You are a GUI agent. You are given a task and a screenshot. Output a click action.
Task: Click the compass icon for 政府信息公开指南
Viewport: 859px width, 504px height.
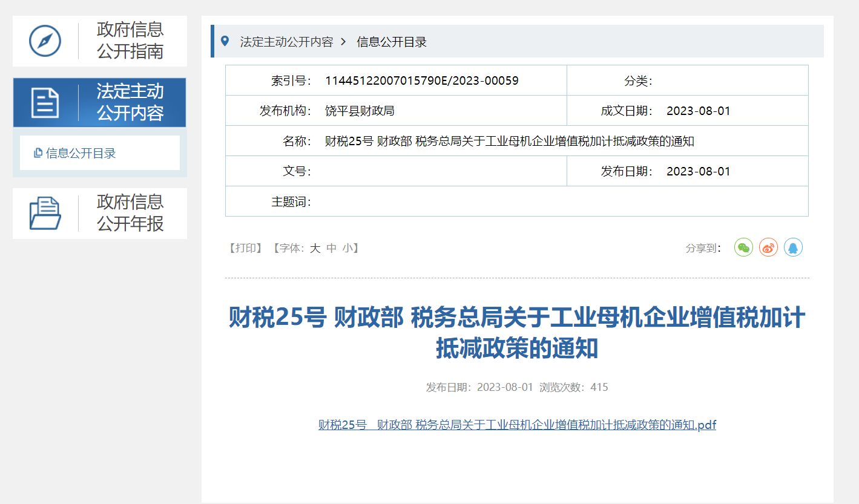point(45,41)
